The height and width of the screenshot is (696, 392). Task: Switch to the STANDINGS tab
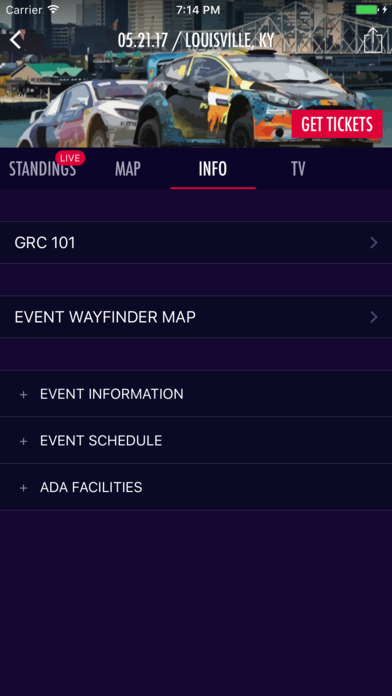pos(43,169)
